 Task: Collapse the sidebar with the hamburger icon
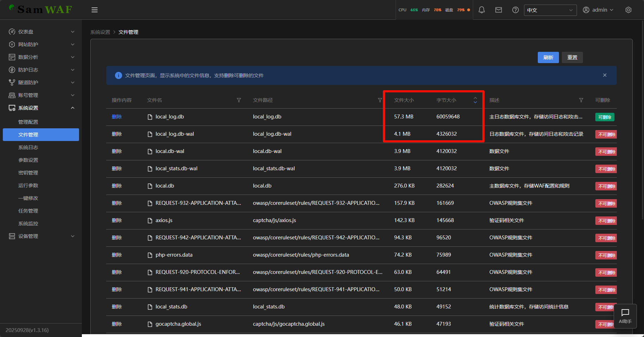tap(95, 10)
